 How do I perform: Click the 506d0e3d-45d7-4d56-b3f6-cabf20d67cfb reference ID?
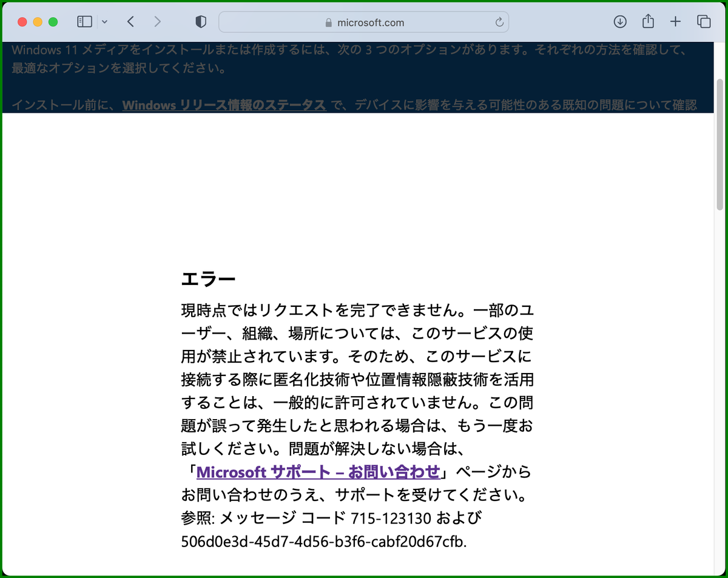click(324, 542)
